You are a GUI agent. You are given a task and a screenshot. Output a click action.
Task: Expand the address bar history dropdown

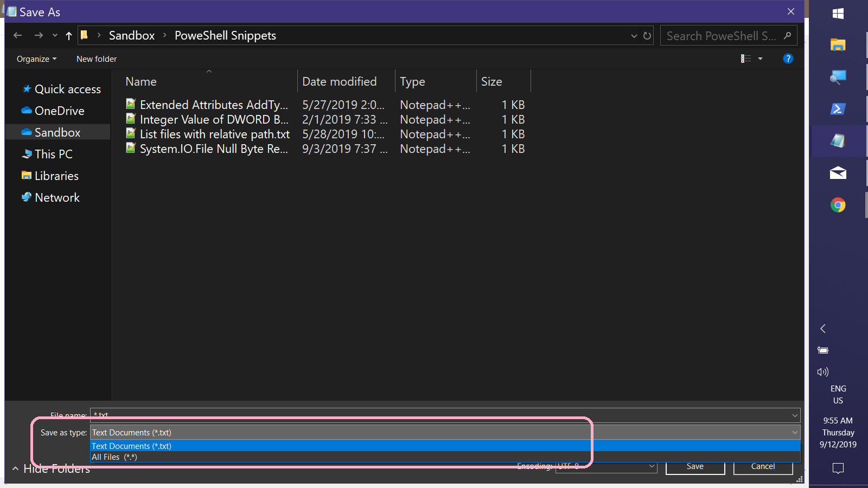[634, 36]
